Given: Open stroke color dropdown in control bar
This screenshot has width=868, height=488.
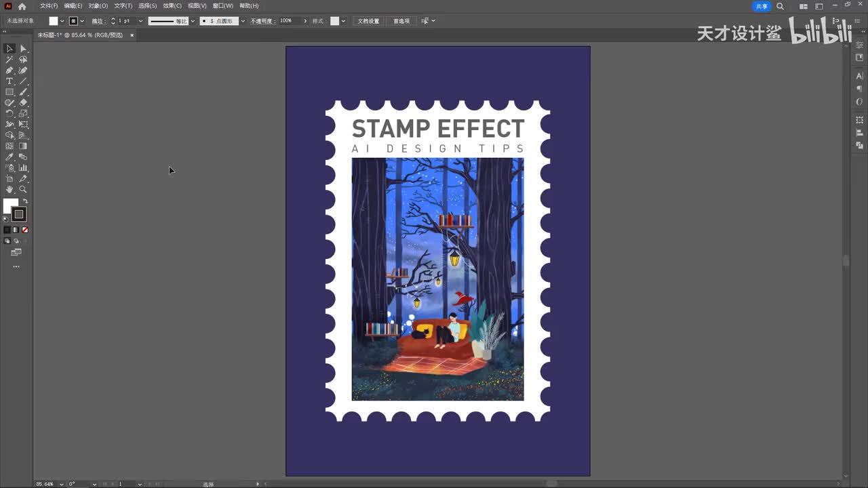Looking at the screenshot, I should tap(83, 21).
